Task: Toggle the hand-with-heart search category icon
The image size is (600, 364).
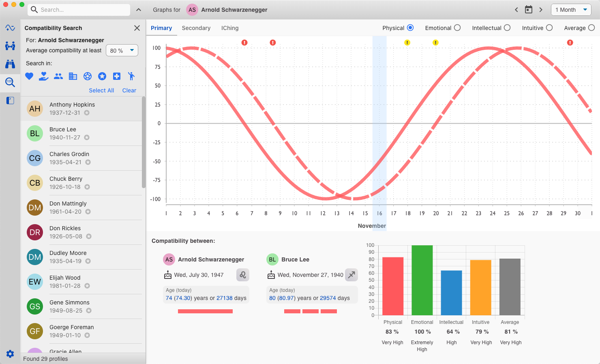Action: coord(44,76)
